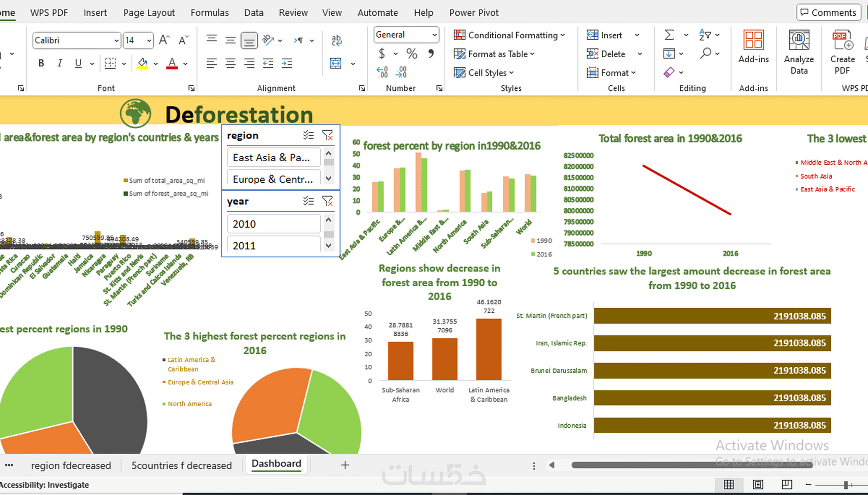Apply the red font color
This screenshot has width=868, height=495.
172,63
